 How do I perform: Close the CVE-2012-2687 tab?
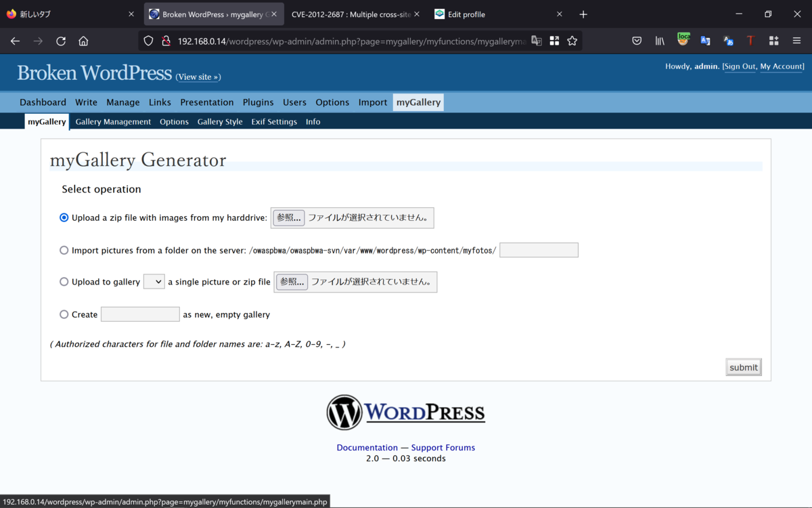[x=417, y=14]
